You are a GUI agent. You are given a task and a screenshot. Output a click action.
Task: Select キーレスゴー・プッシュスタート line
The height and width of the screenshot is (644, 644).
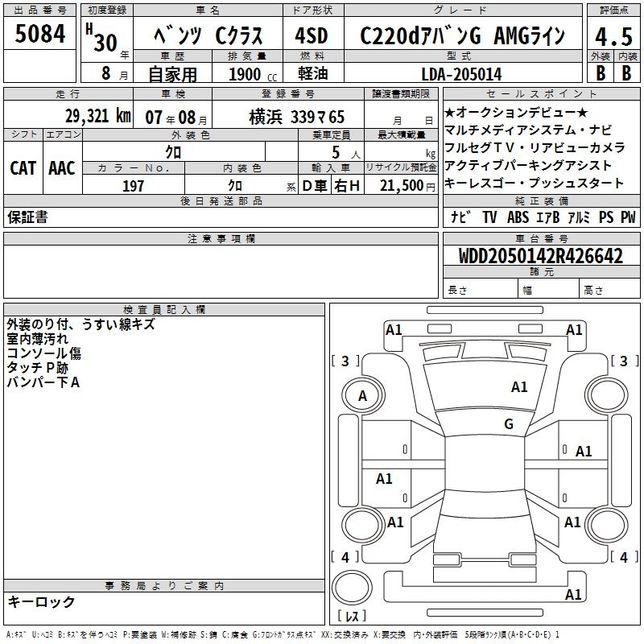coord(534,184)
